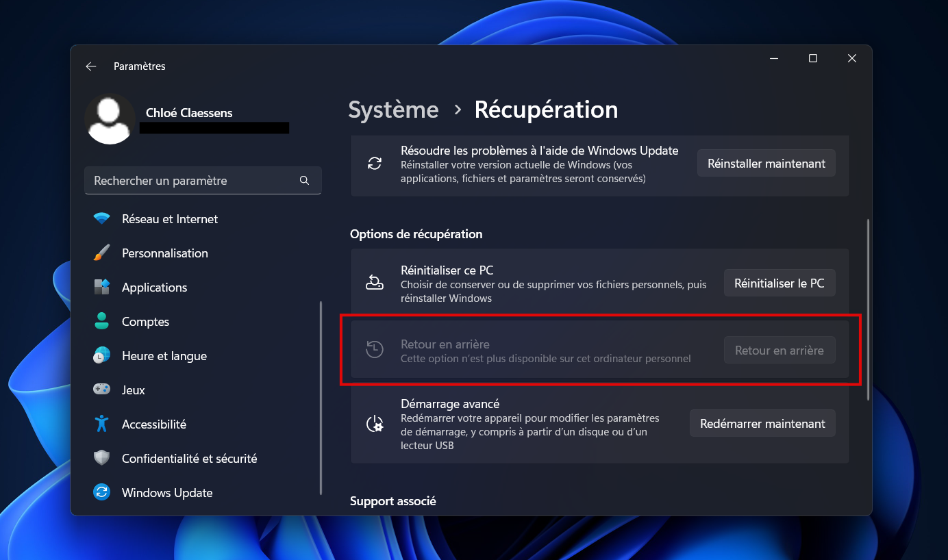The height and width of the screenshot is (560, 948).
Task: Open Réseau et Internet settings
Action: pyautogui.click(x=169, y=218)
